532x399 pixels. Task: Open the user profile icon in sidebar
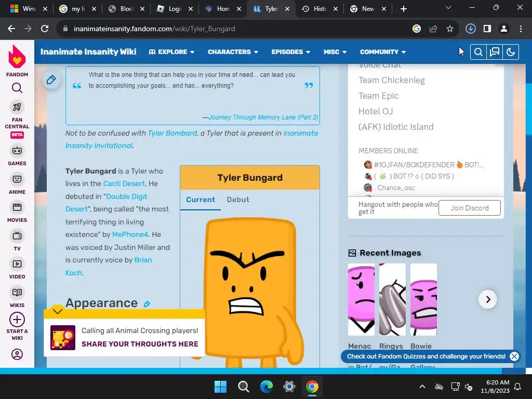[17, 354]
